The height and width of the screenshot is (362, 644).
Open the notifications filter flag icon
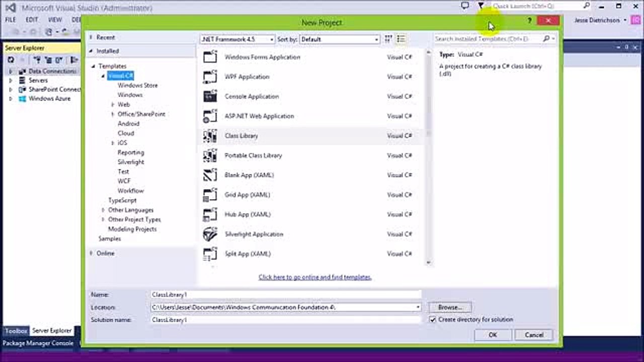[481, 6]
